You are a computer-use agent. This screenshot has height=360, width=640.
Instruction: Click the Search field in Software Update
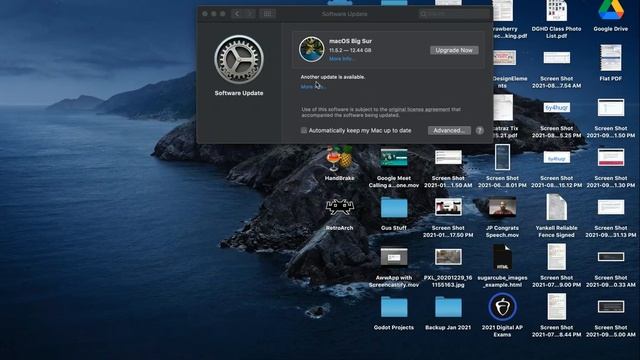[454, 14]
